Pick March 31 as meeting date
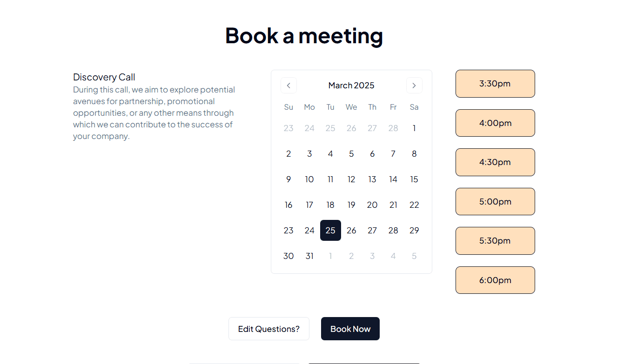Screen dimensions: 624x364 [x=309, y=256]
